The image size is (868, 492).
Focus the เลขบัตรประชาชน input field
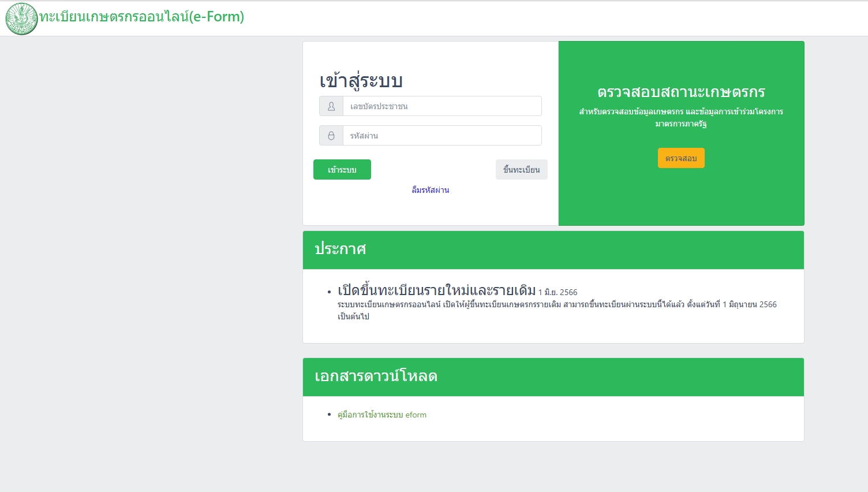442,106
